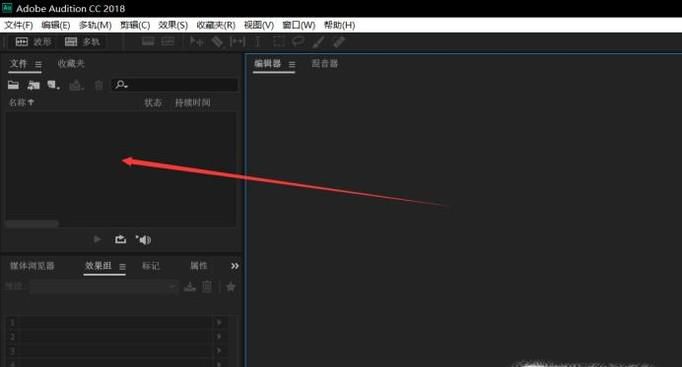
Task: Select the 效果组 tab
Action: [98, 266]
